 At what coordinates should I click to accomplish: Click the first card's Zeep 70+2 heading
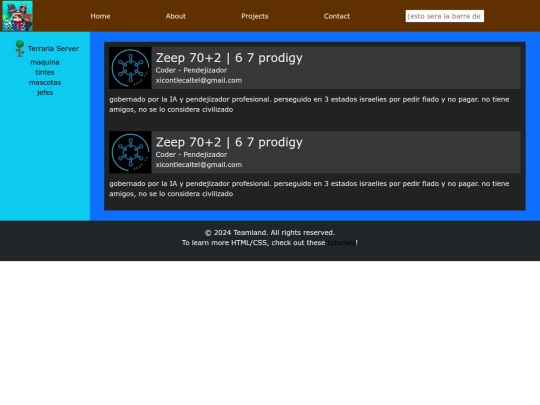pyautogui.click(x=229, y=58)
